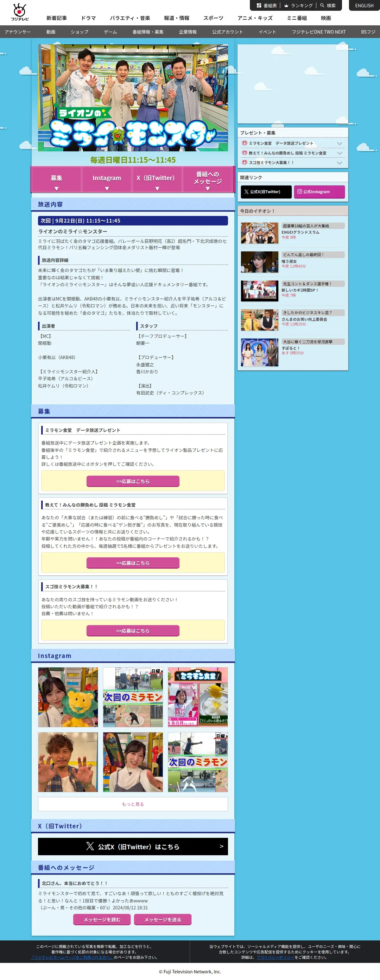
Task: Open Instagram post with lion plush toy
Action: 68,697
